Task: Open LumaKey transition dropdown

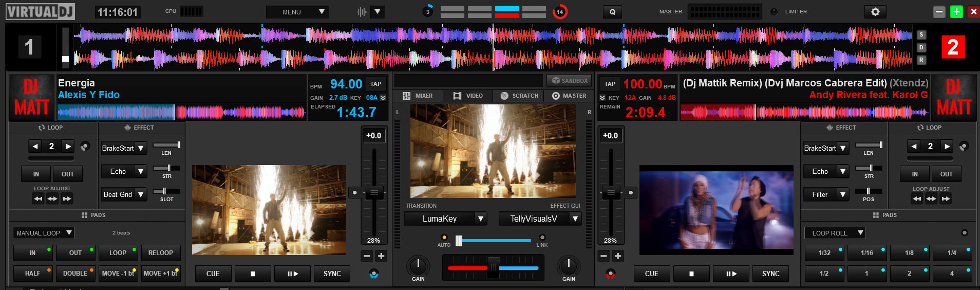Action: (x=446, y=219)
